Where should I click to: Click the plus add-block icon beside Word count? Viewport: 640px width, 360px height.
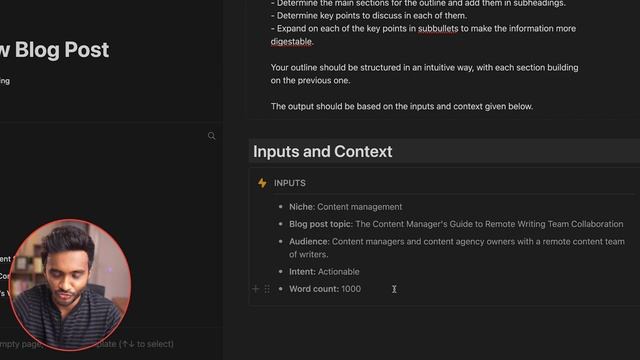256,289
